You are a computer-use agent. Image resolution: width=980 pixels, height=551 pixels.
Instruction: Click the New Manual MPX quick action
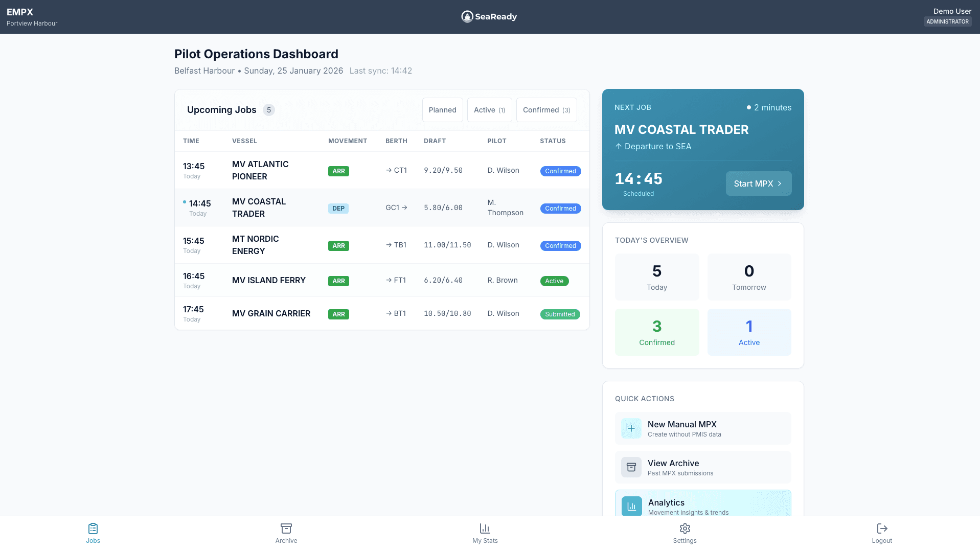point(702,428)
